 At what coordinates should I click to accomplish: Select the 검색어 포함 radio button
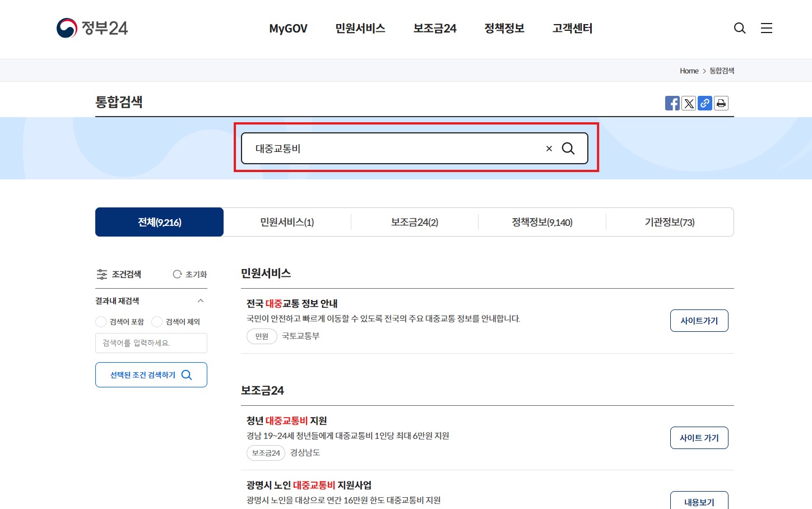point(101,322)
